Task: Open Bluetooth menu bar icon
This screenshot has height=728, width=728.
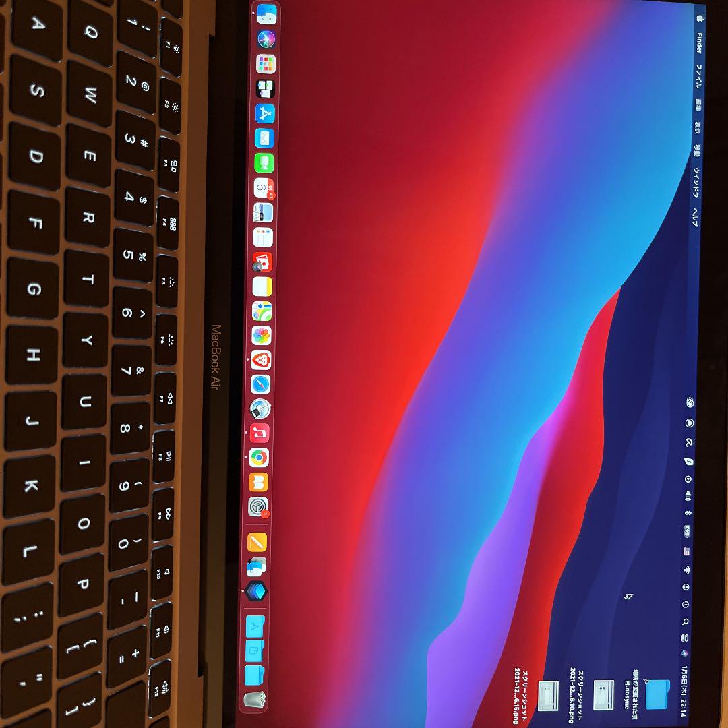Action: [x=687, y=512]
